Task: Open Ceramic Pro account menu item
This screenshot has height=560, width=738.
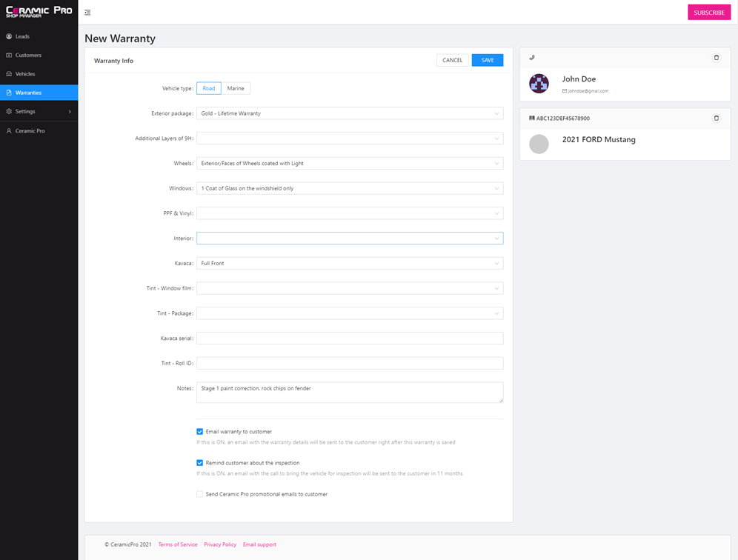Action: 39,131
